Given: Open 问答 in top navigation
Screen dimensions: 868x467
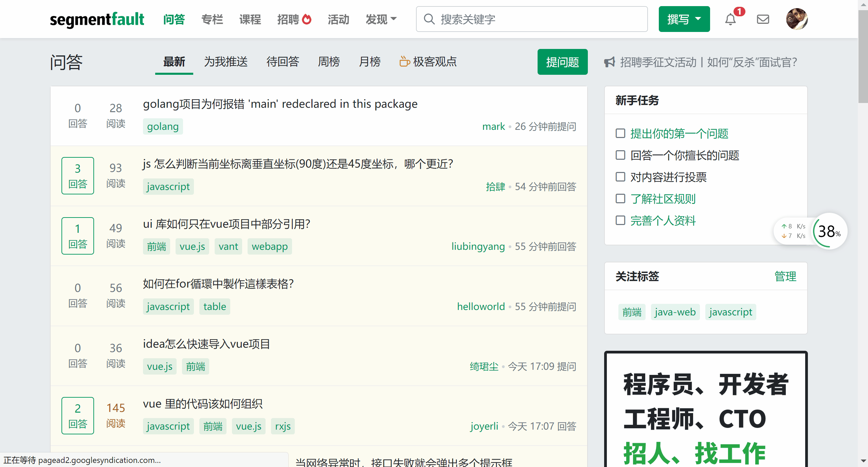Looking at the screenshot, I should pyautogui.click(x=174, y=19).
